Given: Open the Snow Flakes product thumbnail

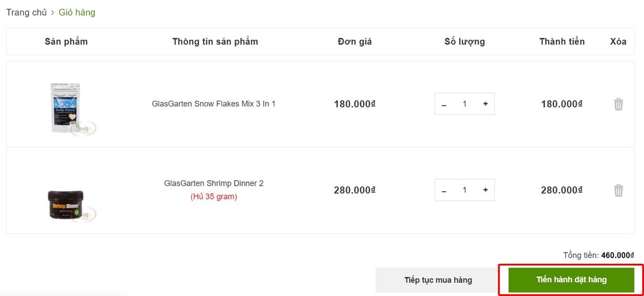Looking at the screenshot, I should (66, 107).
